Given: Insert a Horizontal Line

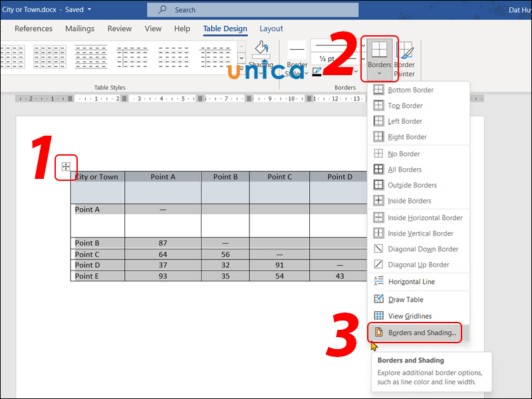Looking at the screenshot, I should (411, 282).
